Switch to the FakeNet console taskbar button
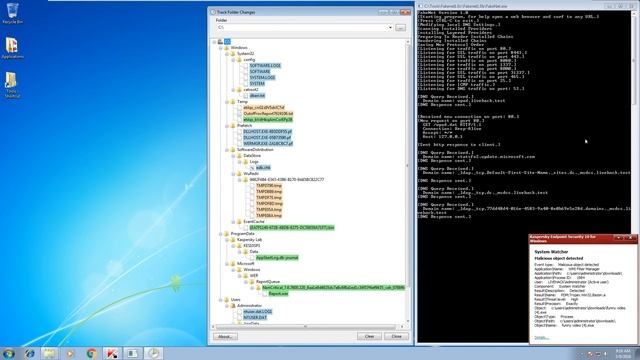640x360 pixels. click(x=132, y=353)
